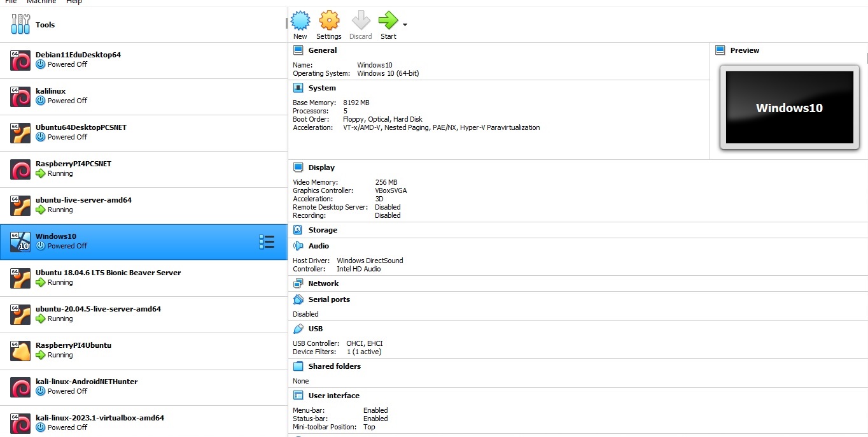Image resolution: width=868 pixels, height=437 pixels.
Task: Click the Network section icon
Action: 298,283
